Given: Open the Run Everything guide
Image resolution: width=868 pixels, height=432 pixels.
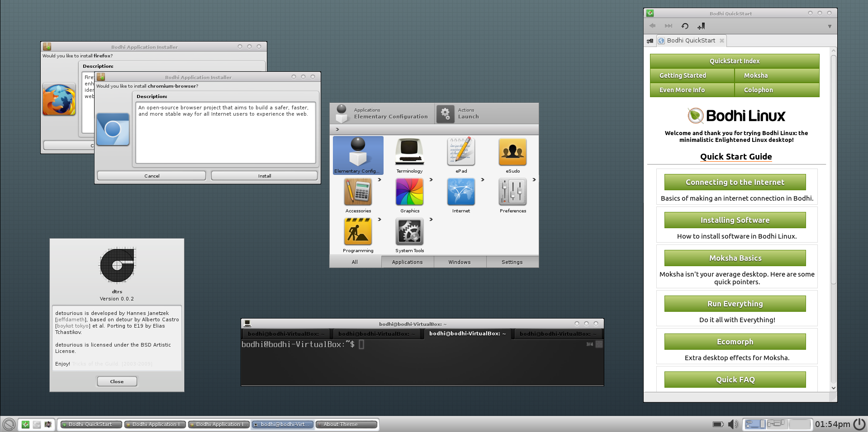Looking at the screenshot, I should [735, 304].
